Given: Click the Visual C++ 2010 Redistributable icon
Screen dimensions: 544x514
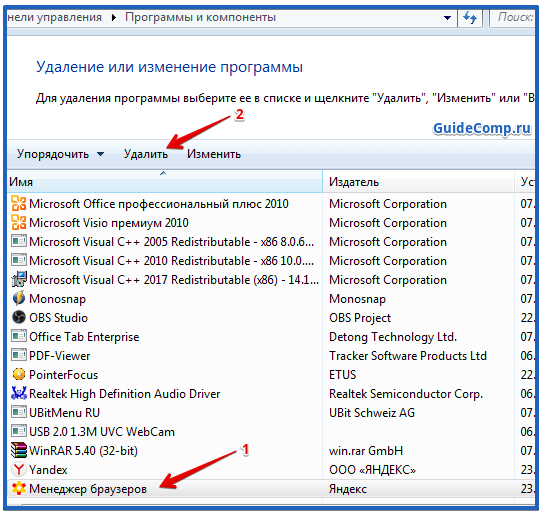Looking at the screenshot, I should [x=18, y=260].
